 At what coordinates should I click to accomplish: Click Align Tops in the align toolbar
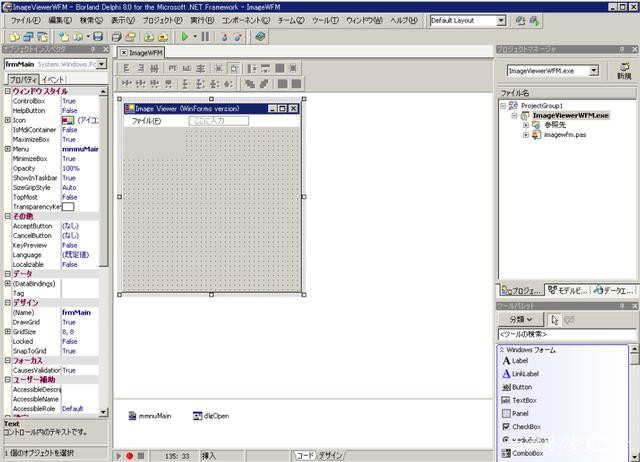click(x=173, y=68)
